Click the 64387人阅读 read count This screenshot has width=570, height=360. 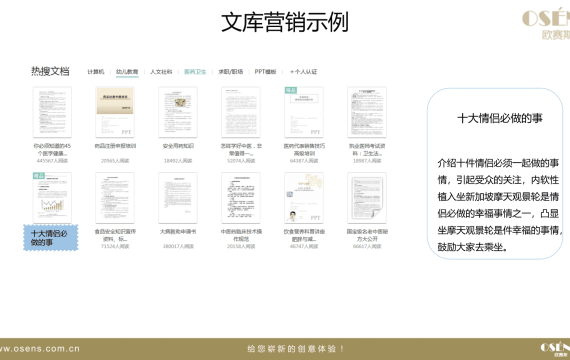coord(304,160)
